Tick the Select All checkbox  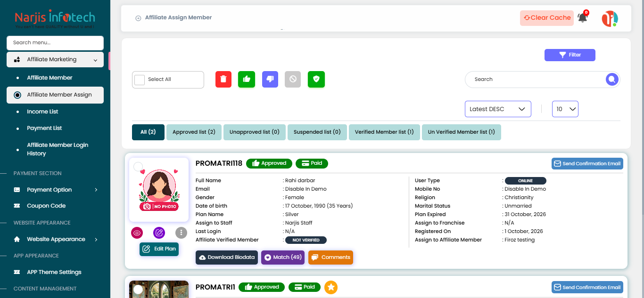click(140, 80)
